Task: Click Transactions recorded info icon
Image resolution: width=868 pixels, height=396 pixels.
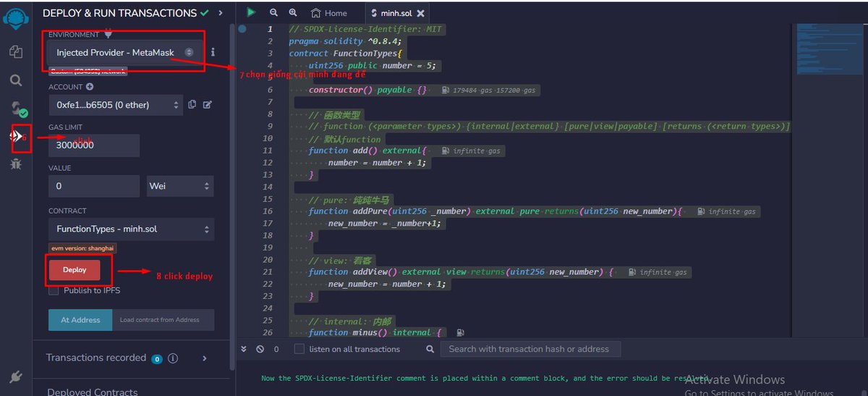Action: point(173,358)
